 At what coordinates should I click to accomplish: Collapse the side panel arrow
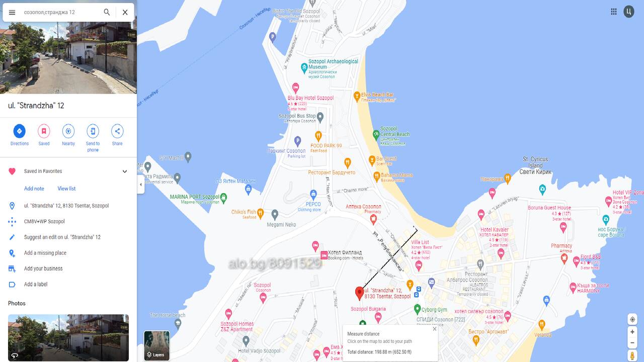tap(140, 185)
